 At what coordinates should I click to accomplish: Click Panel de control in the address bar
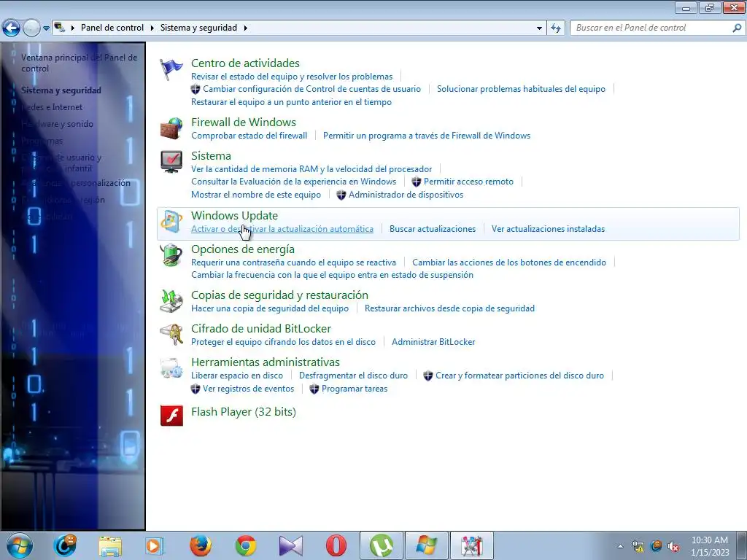112,28
